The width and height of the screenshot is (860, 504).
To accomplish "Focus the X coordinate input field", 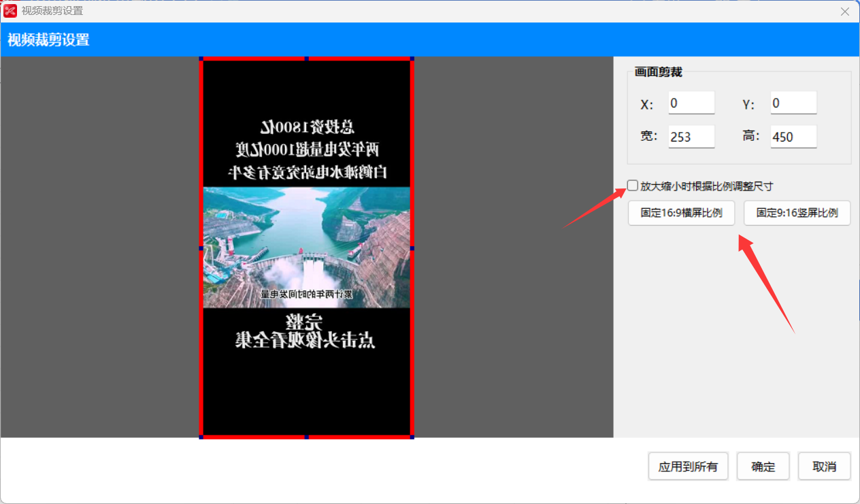I will [691, 103].
